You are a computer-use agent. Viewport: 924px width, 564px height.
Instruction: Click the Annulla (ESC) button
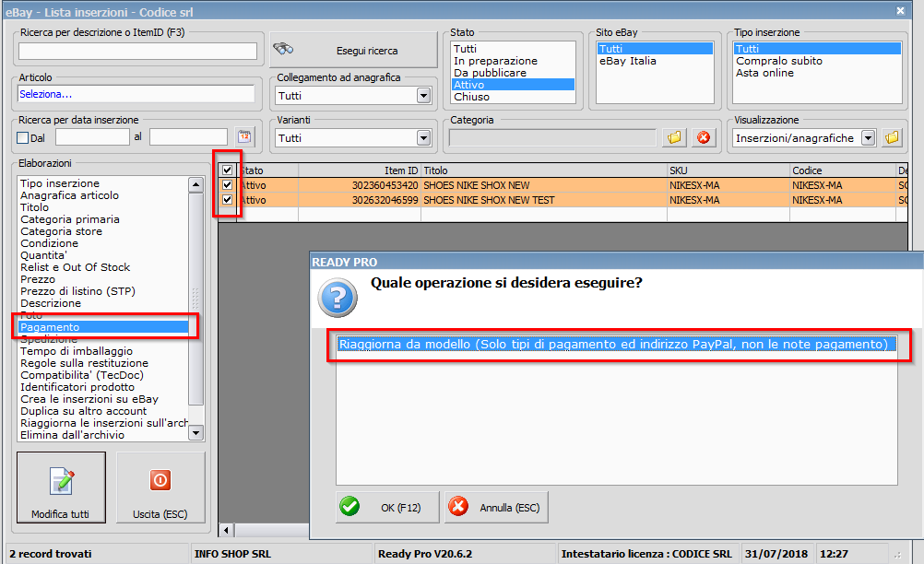[496, 507]
